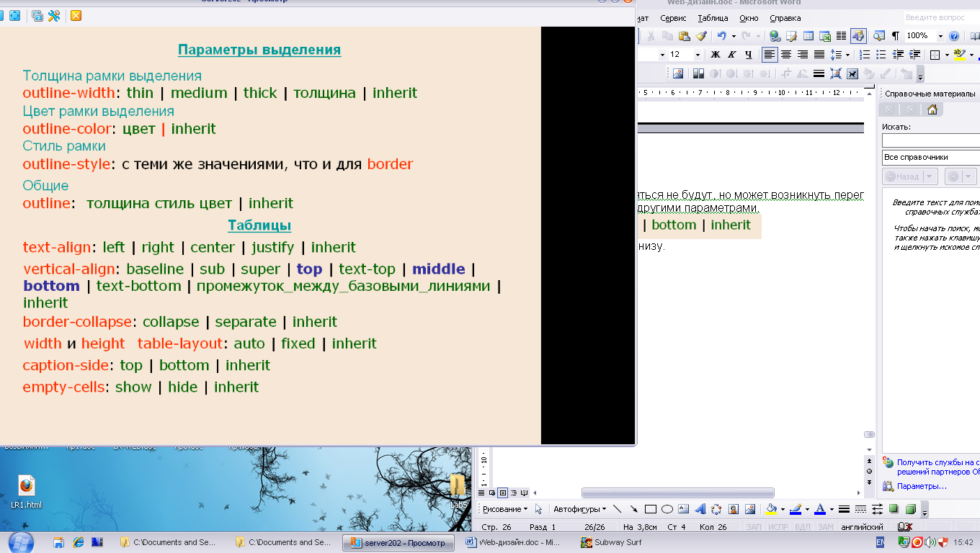Open the Справка menu in Word

(x=785, y=18)
